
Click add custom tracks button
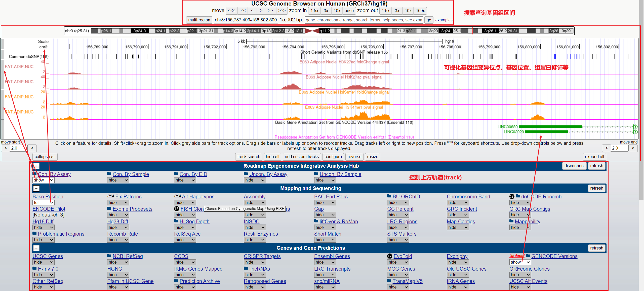coord(302,157)
